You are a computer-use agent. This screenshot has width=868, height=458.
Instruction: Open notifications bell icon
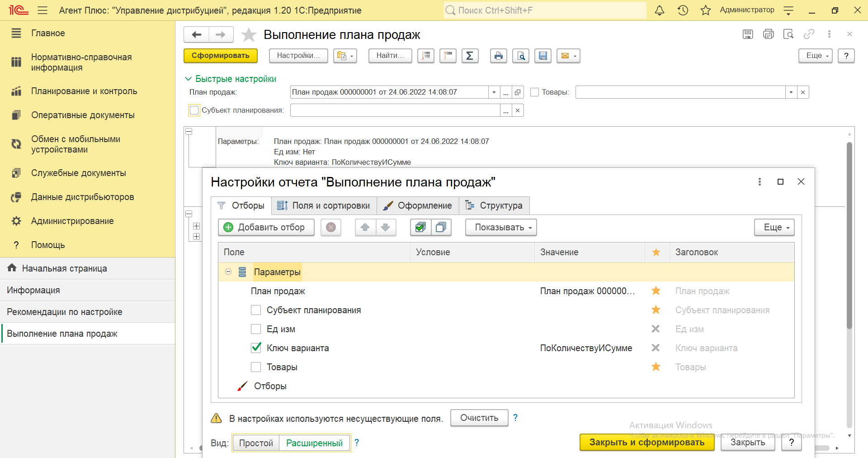[660, 10]
